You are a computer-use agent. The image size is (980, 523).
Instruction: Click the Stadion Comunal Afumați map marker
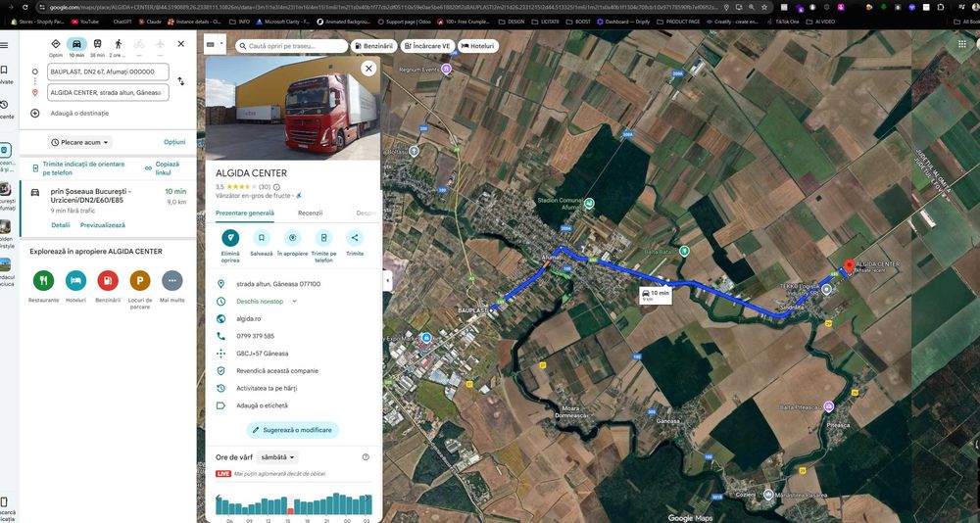click(589, 204)
